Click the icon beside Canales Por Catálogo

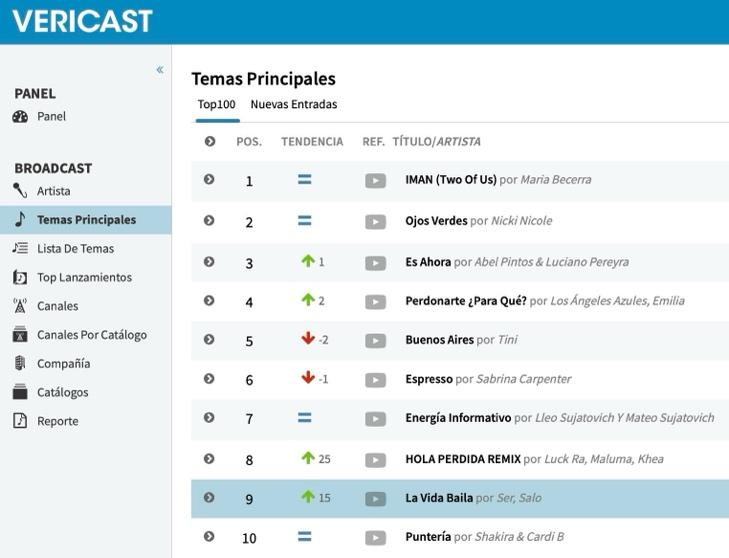(x=20, y=335)
